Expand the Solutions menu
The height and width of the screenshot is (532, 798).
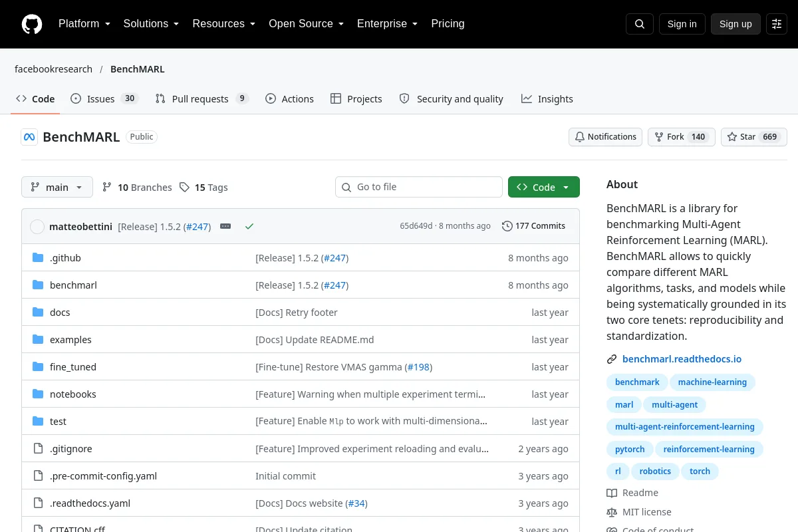click(151, 24)
